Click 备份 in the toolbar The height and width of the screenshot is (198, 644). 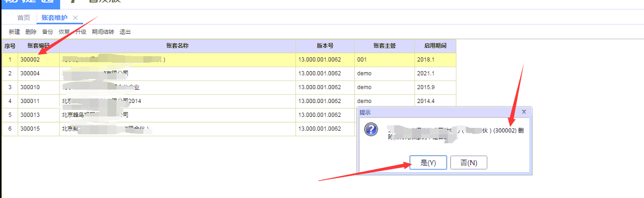click(47, 32)
